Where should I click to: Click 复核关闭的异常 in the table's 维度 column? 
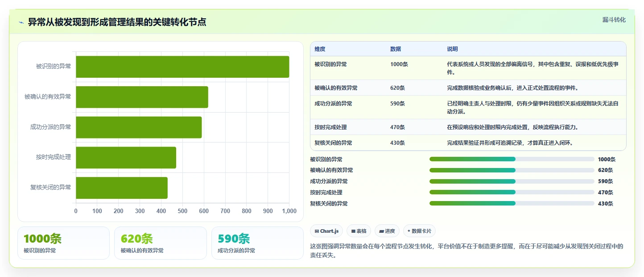coord(333,143)
